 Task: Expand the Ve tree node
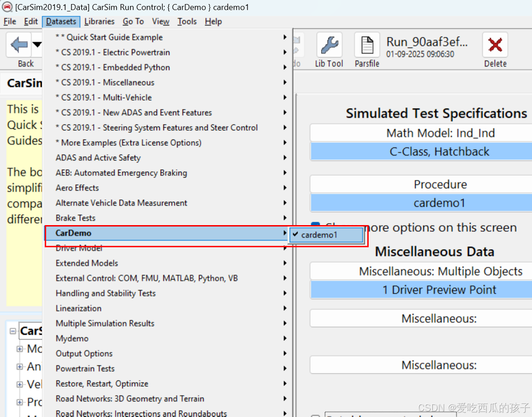(20, 384)
